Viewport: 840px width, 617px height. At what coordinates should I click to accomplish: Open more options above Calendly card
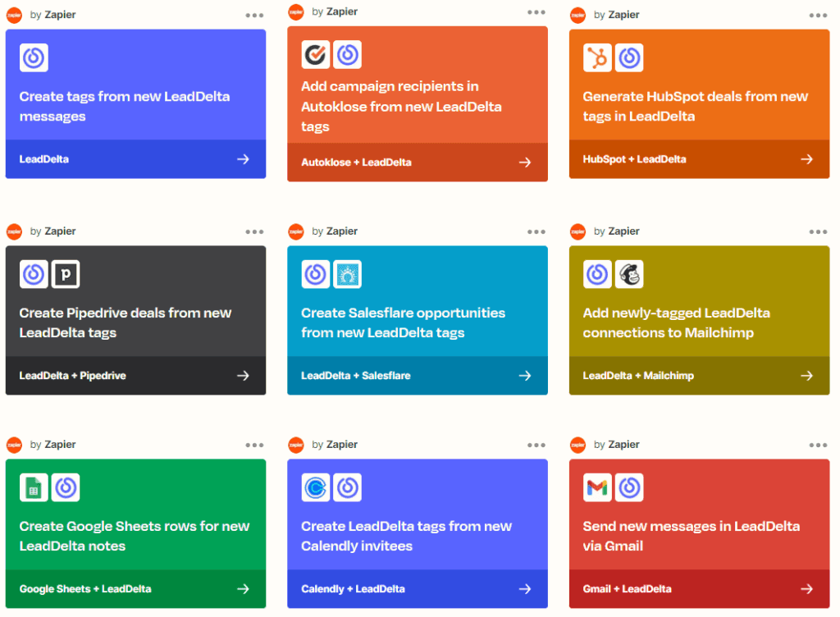pyautogui.click(x=536, y=445)
